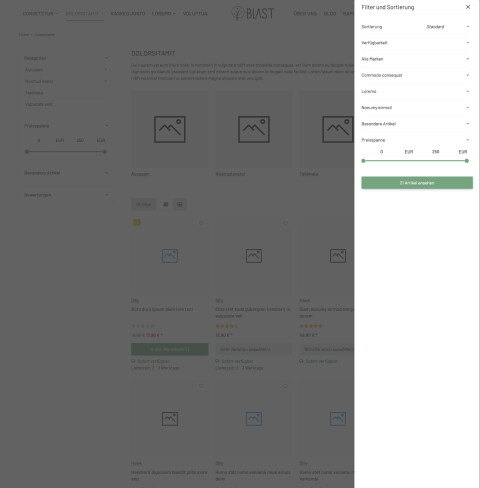
Task: Click the sidebar price slider left handle
Action: tap(27, 152)
